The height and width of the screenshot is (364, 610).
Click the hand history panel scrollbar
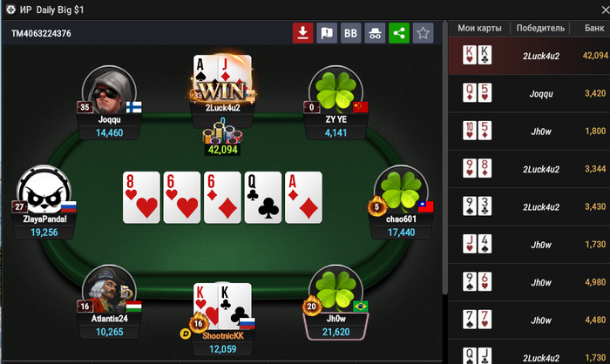445,158
